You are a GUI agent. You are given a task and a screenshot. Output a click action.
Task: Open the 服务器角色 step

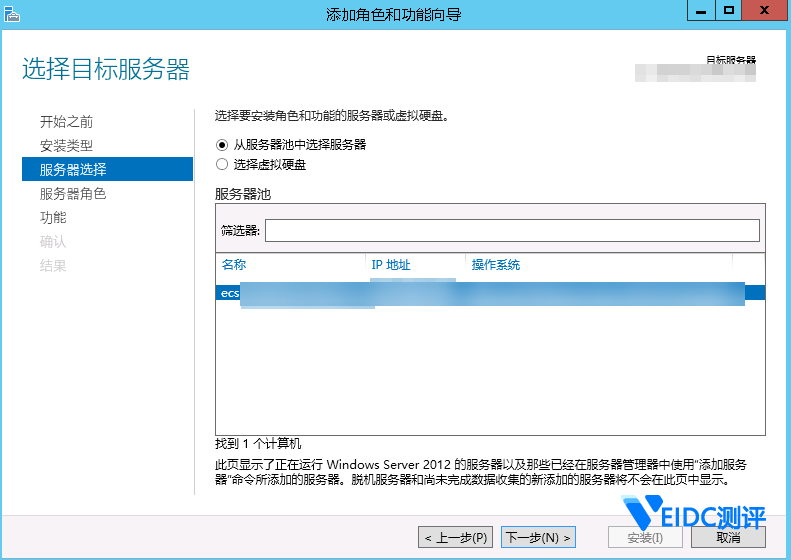73,194
